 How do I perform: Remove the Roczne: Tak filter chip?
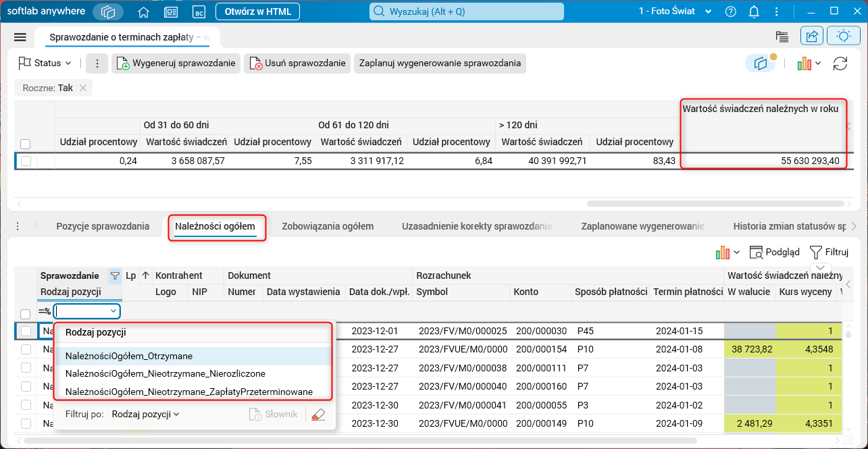83,88
